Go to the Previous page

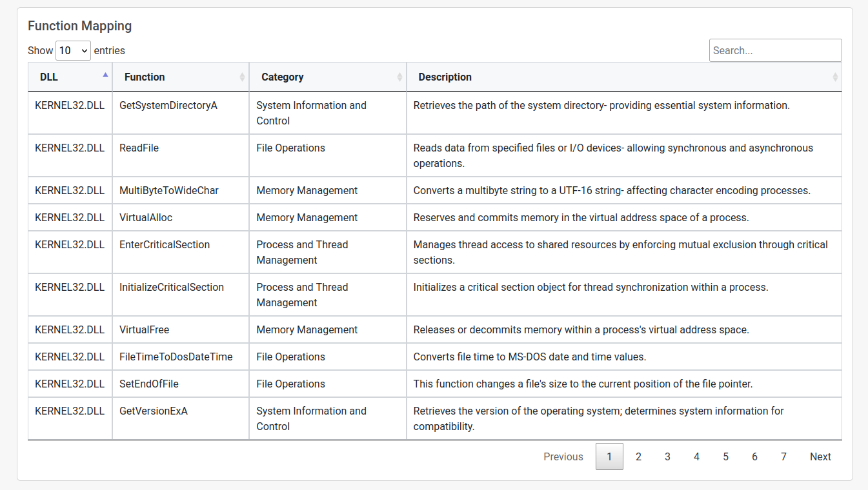click(x=563, y=456)
